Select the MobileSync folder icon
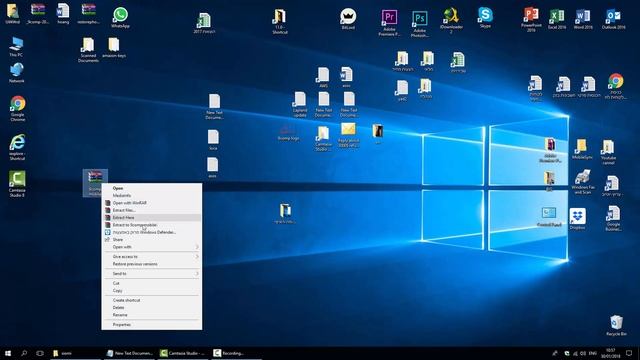Viewport: 640px width, 360px height. pyautogui.click(x=582, y=149)
